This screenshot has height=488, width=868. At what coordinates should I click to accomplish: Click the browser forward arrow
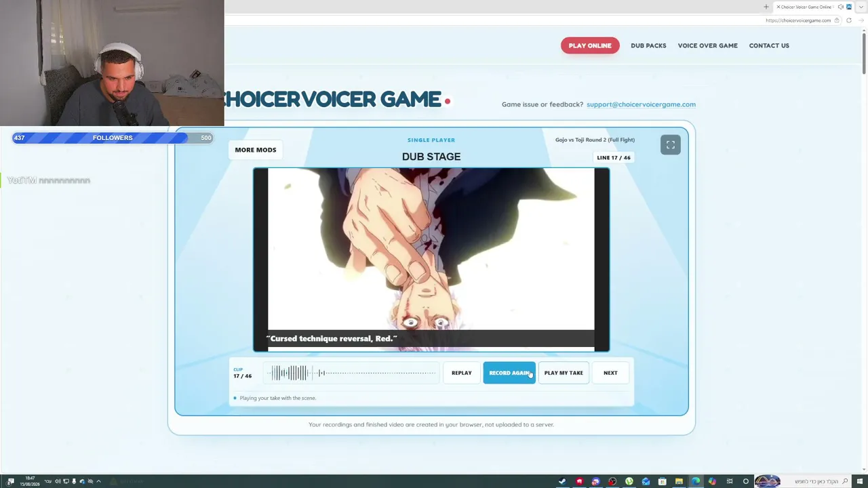pos(861,20)
